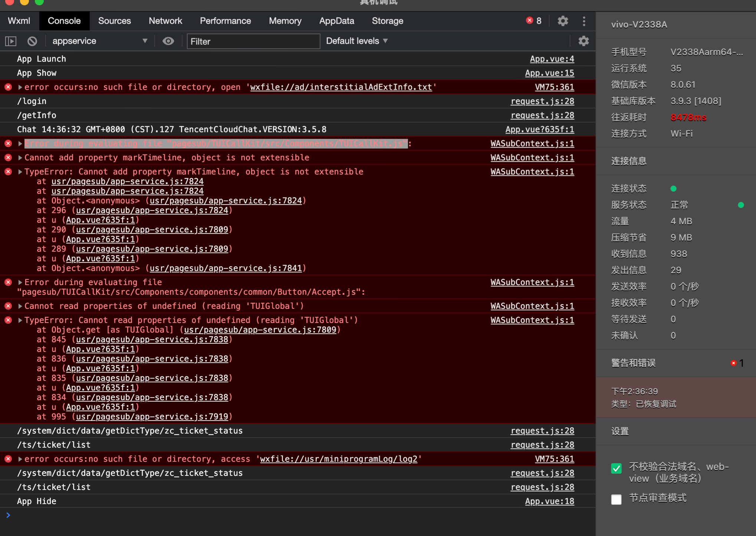Viewport: 756px width, 536px height.
Task: Expand the interstitialAdExtInfo.txt error entry
Action: pyautogui.click(x=20, y=87)
